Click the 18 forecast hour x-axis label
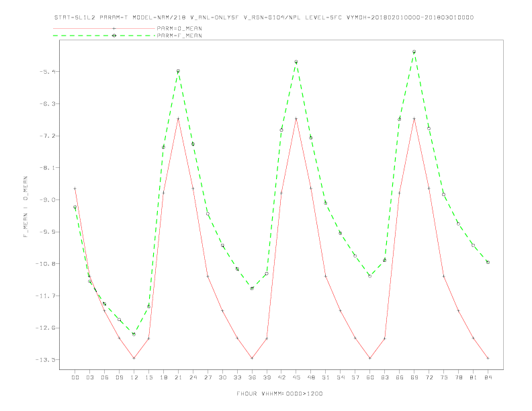This screenshot has width=532, height=411. pyautogui.click(x=163, y=377)
